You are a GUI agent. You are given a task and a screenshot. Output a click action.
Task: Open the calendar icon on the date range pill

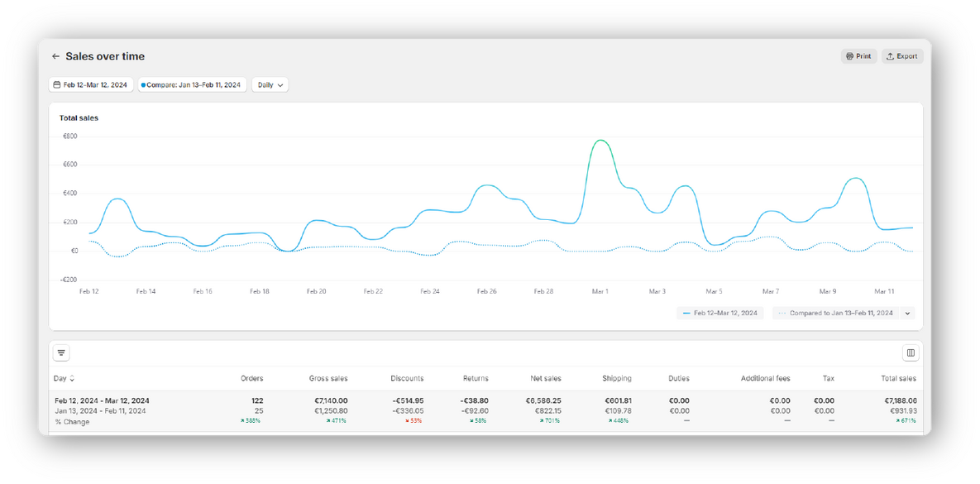[59, 84]
